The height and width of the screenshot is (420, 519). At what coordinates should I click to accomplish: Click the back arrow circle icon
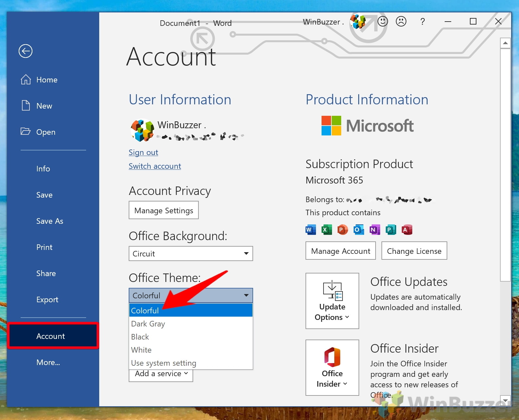point(26,51)
